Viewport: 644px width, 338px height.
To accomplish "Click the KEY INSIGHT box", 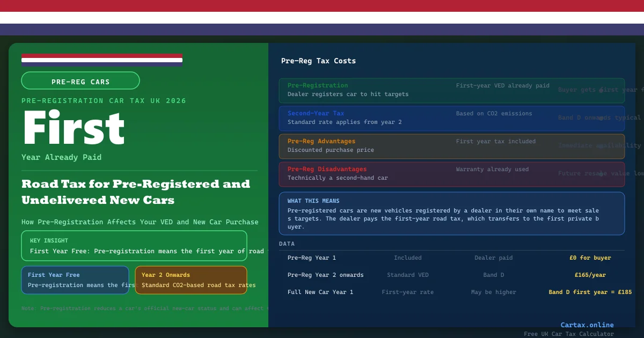I will coord(134,246).
